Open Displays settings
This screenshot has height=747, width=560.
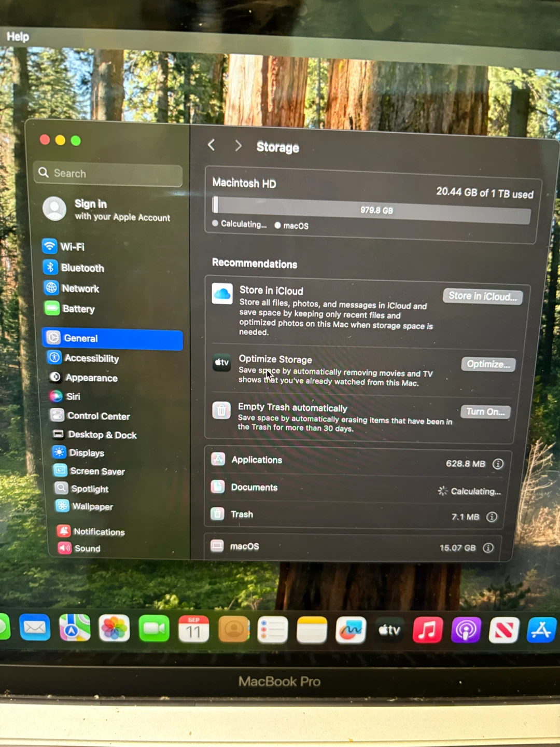tap(78, 452)
